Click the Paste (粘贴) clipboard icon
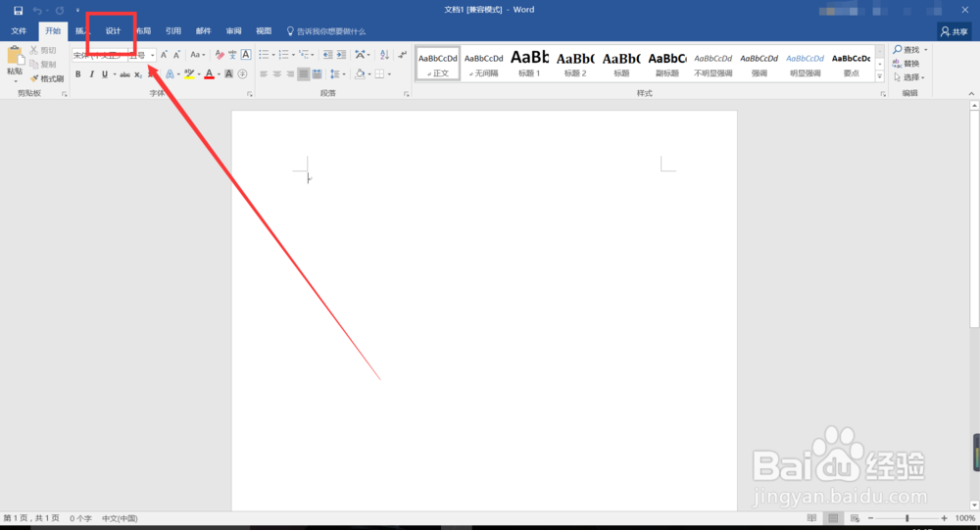The height and width of the screenshot is (530, 980). [15, 56]
